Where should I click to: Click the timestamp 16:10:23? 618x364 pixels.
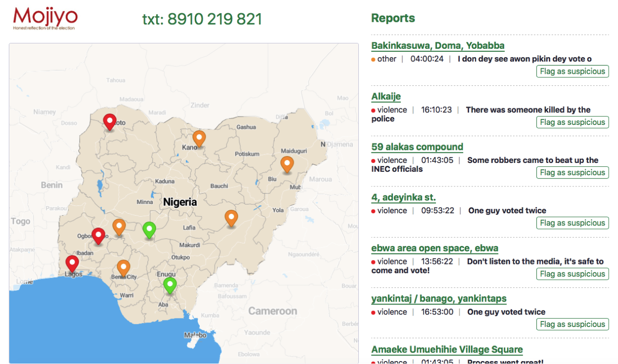pyautogui.click(x=436, y=110)
